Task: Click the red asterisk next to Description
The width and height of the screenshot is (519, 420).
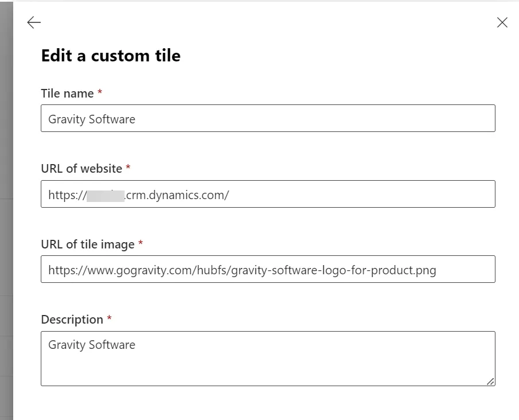Action: click(109, 318)
